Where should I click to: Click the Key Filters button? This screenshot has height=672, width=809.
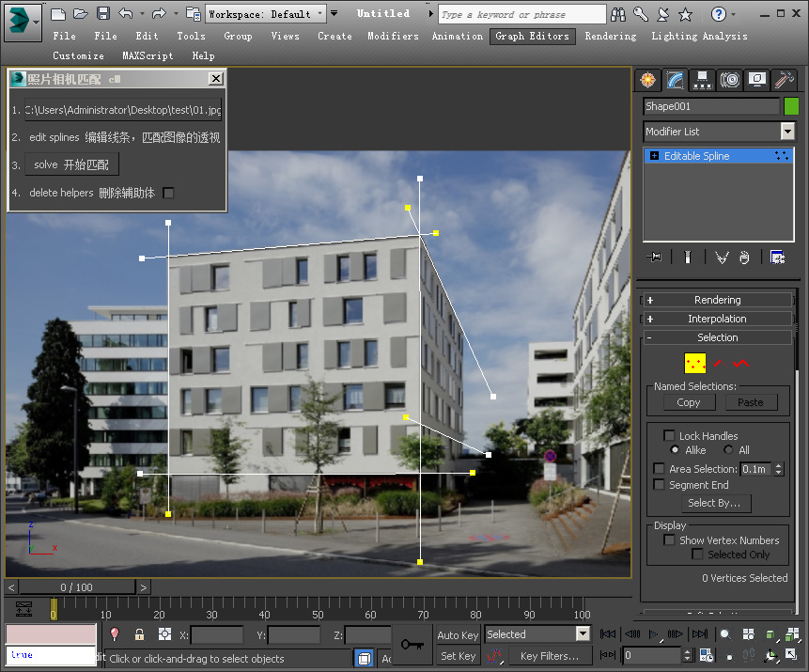pyautogui.click(x=552, y=656)
